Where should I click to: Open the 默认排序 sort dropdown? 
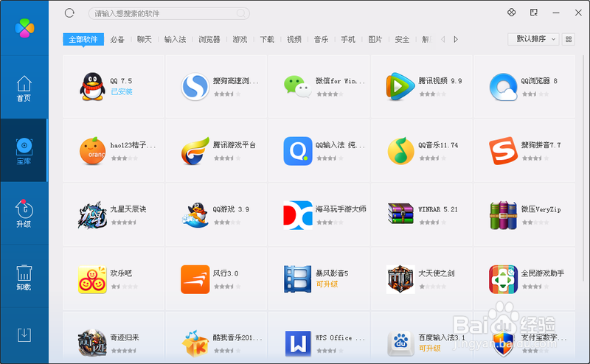[x=533, y=39]
